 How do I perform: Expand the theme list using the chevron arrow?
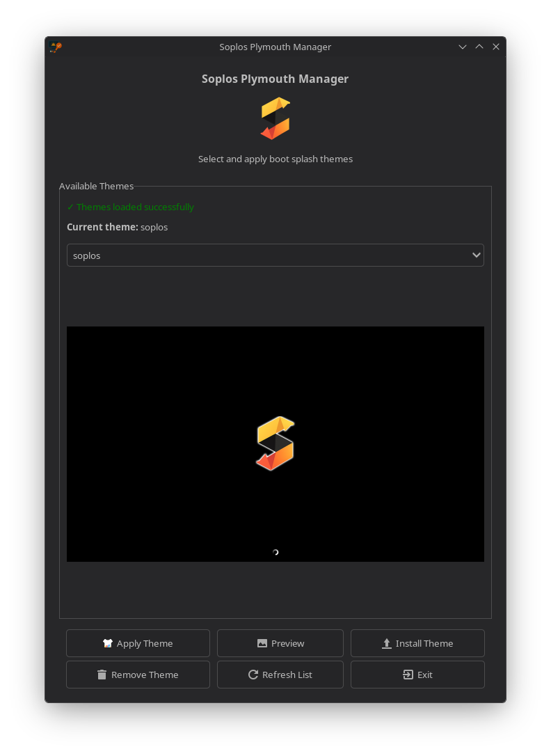coord(477,255)
